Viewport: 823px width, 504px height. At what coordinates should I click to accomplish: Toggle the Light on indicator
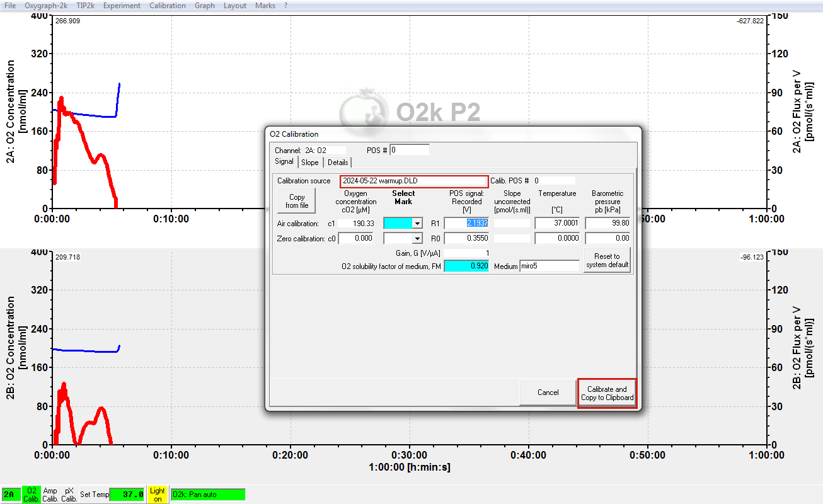(x=158, y=495)
